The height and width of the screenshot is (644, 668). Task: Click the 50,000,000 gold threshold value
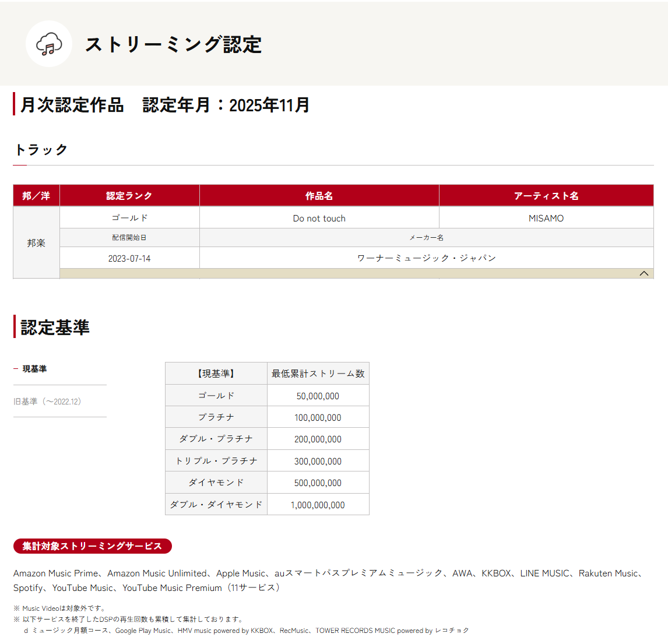(318, 396)
